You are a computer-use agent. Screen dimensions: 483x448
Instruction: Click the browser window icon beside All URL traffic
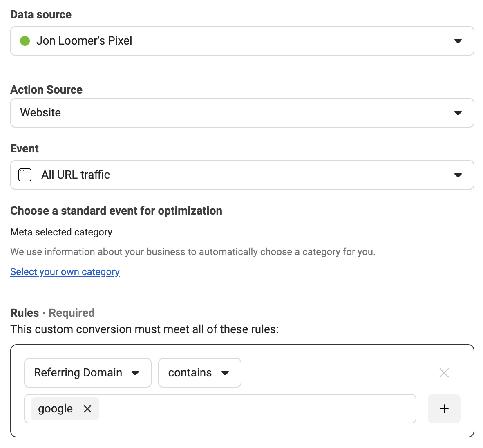[25, 175]
